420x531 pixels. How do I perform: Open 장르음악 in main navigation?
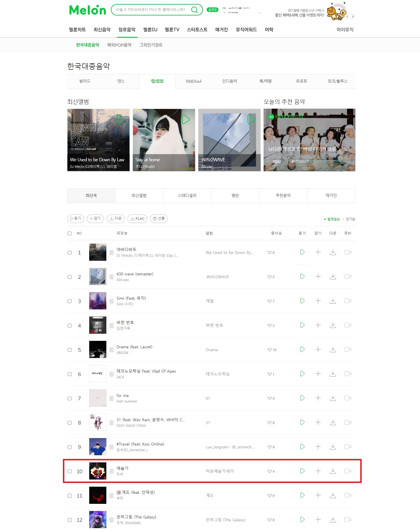coord(127,29)
